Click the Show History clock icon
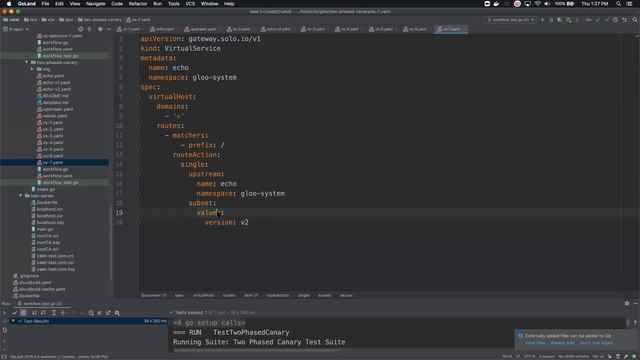 click(615, 20)
